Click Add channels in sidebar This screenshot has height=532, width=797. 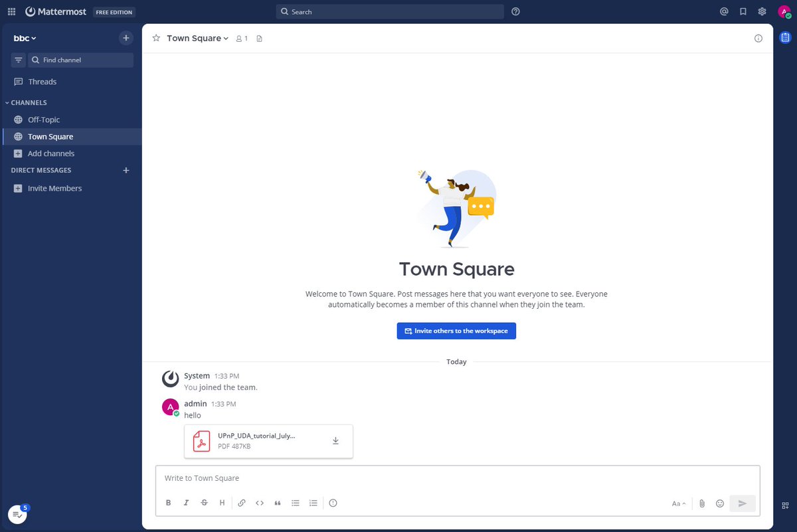coord(71,153)
